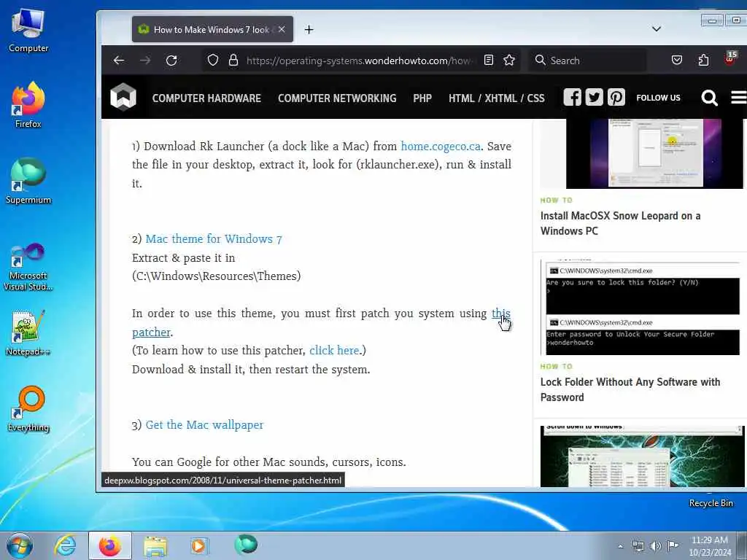Open Windows Media Player from taskbar
The image size is (747, 560).
click(x=200, y=545)
